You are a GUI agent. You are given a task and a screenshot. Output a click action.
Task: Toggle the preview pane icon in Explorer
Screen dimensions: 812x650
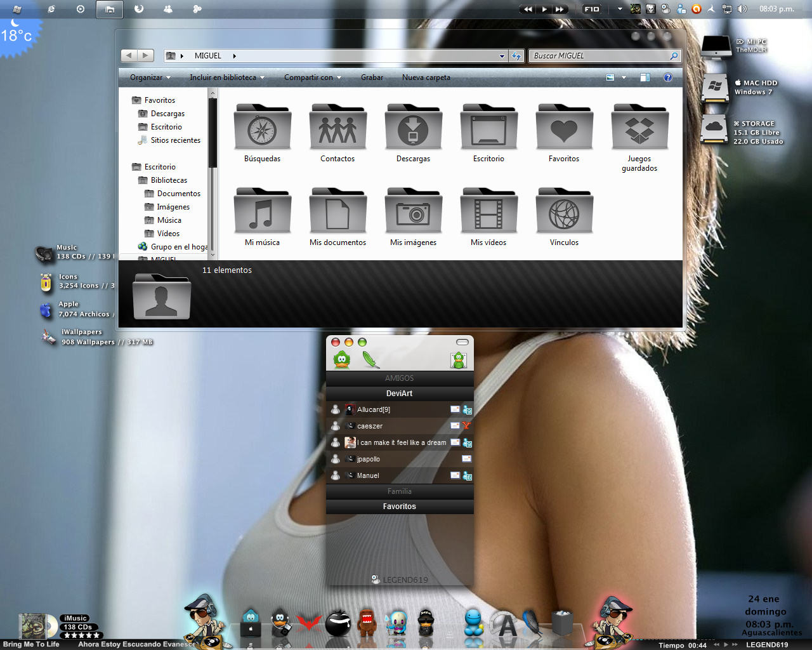[x=645, y=77]
